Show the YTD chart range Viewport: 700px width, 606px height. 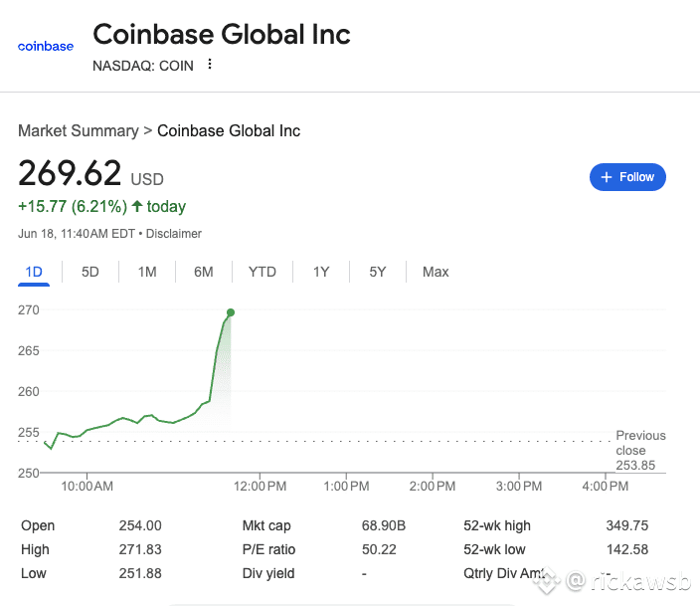262,272
